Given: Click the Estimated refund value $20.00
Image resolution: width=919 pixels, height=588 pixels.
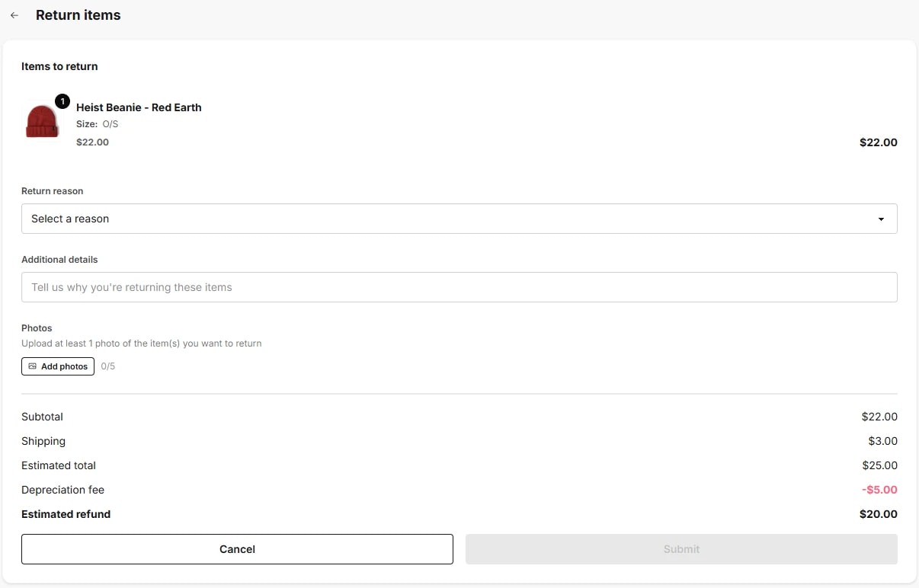Looking at the screenshot, I should (x=879, y=514).
